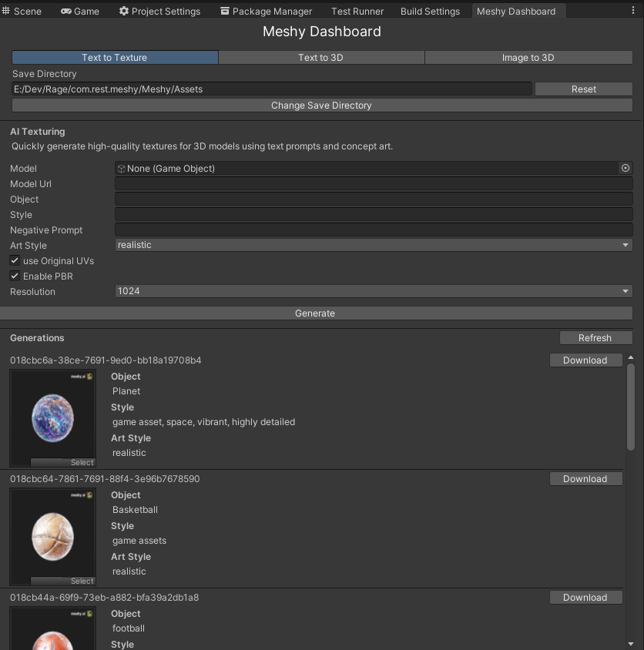Open the Model object picker circle icon
The image size is (644, 650).
coord(625,168)
